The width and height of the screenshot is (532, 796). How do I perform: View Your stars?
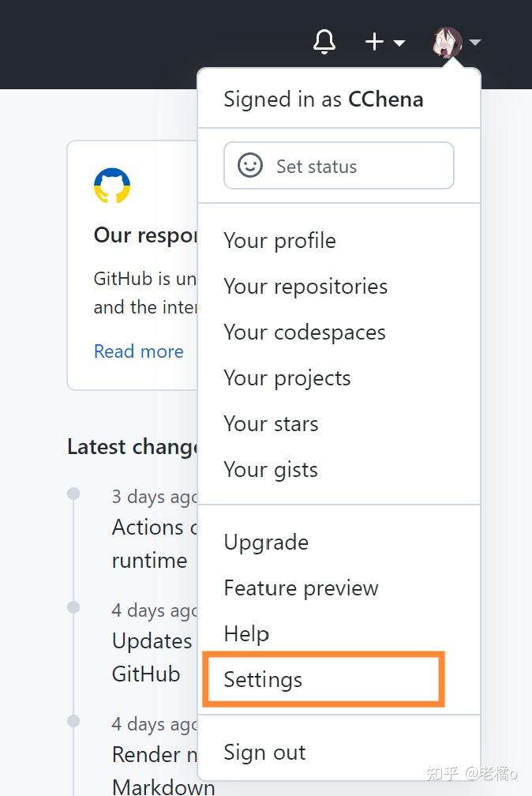pyautogui.click(x=271, y=424)
